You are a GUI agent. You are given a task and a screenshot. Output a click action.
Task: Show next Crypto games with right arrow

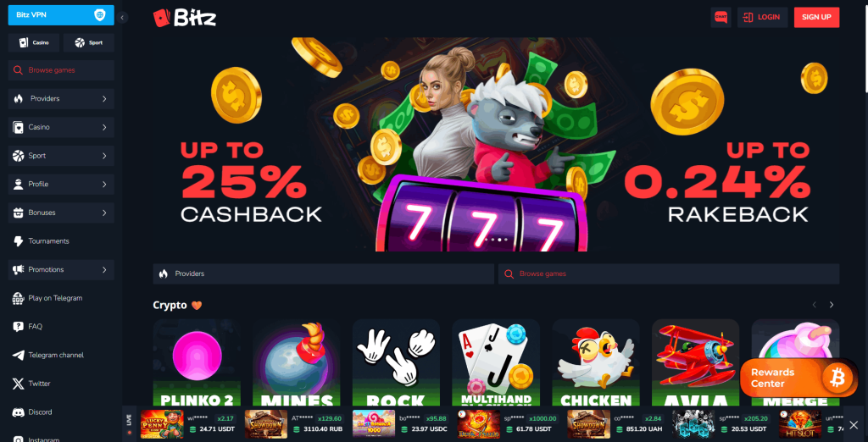click(x=831, y=305)
